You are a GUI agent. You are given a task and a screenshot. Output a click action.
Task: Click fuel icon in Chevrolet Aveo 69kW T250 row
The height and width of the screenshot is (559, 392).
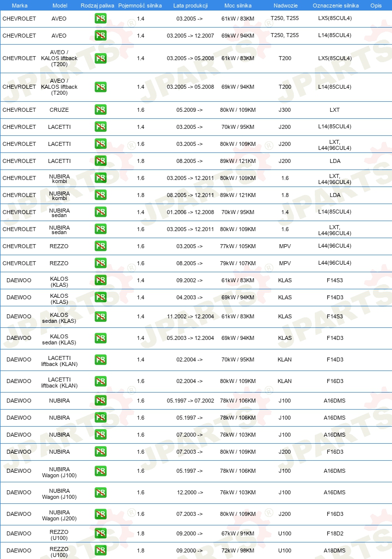(100, 36)
